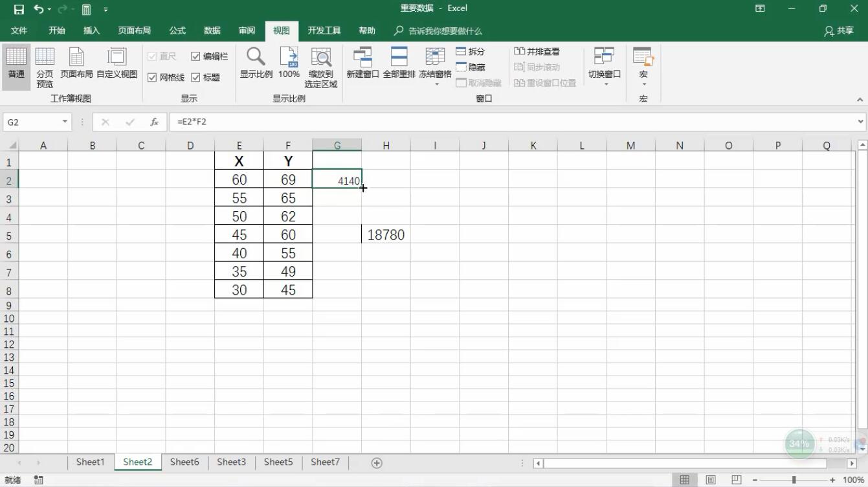Open the Zoom (显示比例) dialog
Screen dimensions: 868x487
pos(256,63)
